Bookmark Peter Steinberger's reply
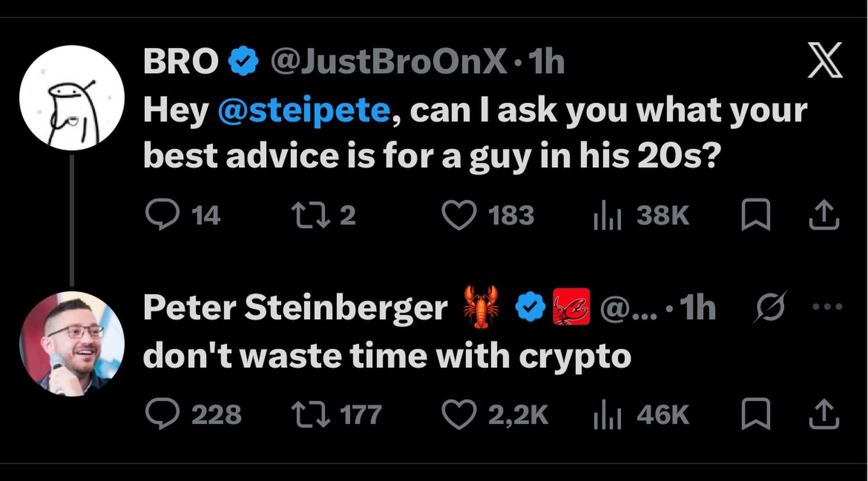868x481 pixels. [x=756, y=414]
